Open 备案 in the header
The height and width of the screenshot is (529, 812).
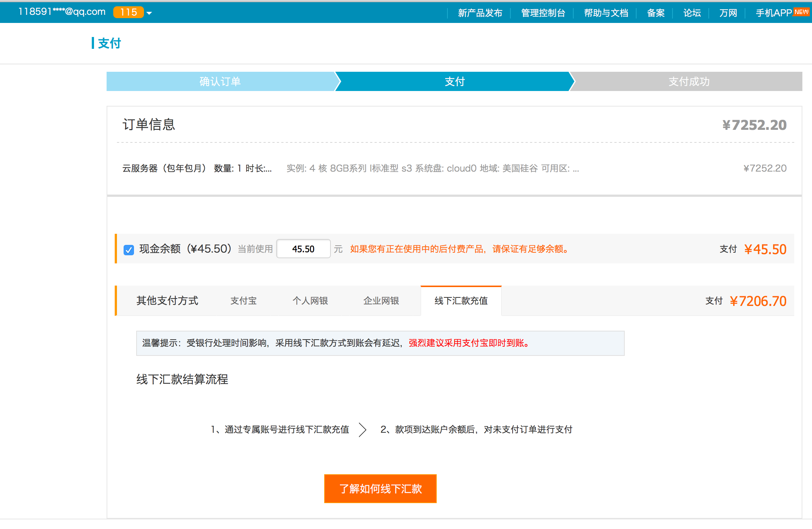(x=655, y=13)
